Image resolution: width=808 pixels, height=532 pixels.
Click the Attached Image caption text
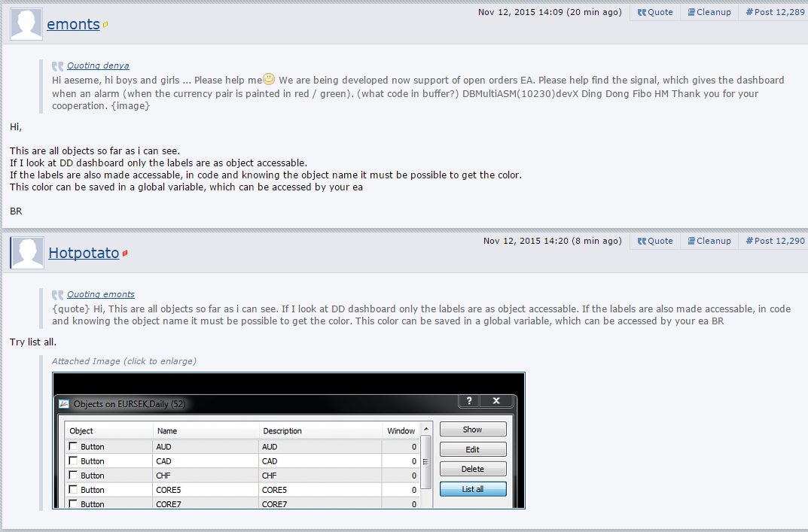point(124,361)
